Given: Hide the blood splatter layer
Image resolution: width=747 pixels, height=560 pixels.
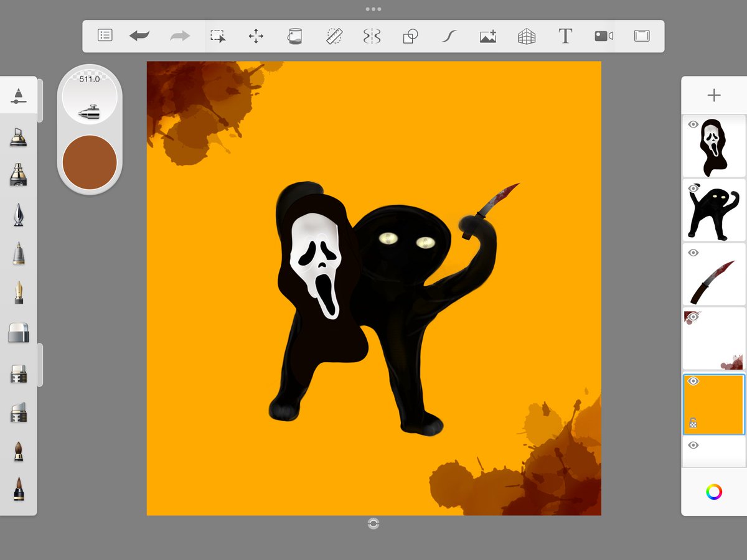Looking at the screenshot, I should tap(693, 317).
